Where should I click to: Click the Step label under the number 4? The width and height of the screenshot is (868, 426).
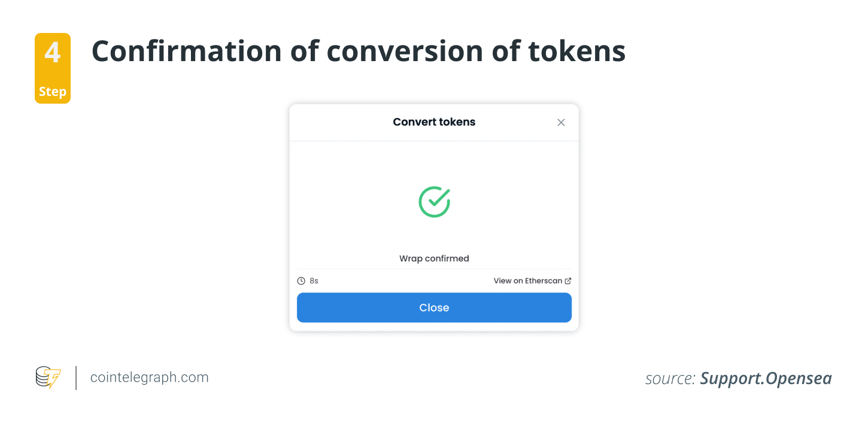point(53,91)
